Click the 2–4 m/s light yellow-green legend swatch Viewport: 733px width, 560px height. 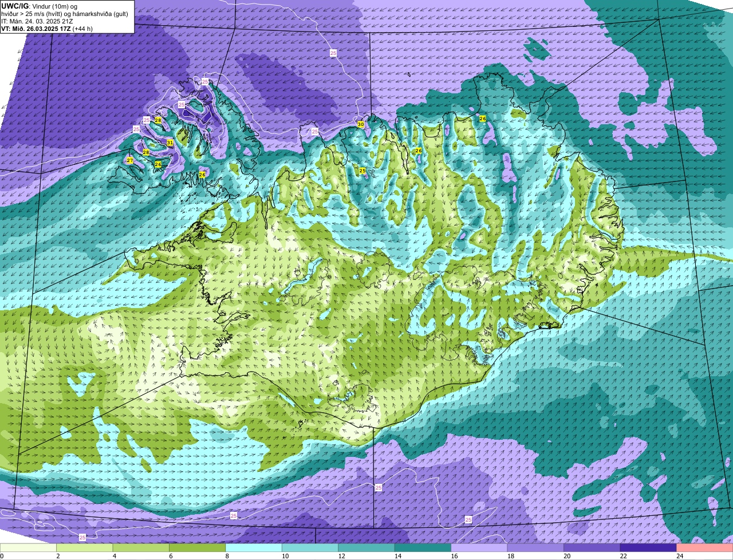(85, 547)
